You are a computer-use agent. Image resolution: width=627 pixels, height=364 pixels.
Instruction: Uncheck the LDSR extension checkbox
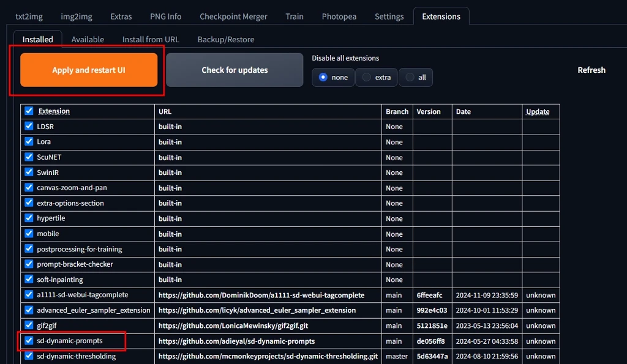[x=29, y=126]
